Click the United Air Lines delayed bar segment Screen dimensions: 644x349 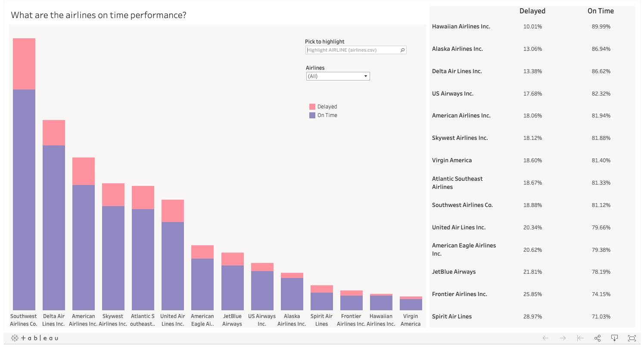(173, 211)
